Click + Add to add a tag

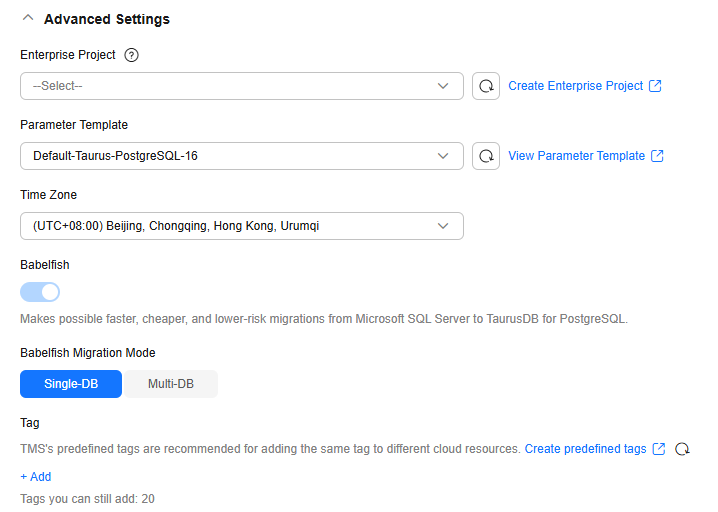(x=36, y=477)
